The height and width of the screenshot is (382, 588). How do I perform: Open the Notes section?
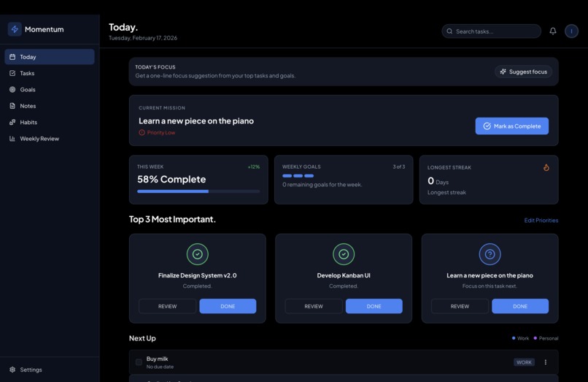coord(50,106)
